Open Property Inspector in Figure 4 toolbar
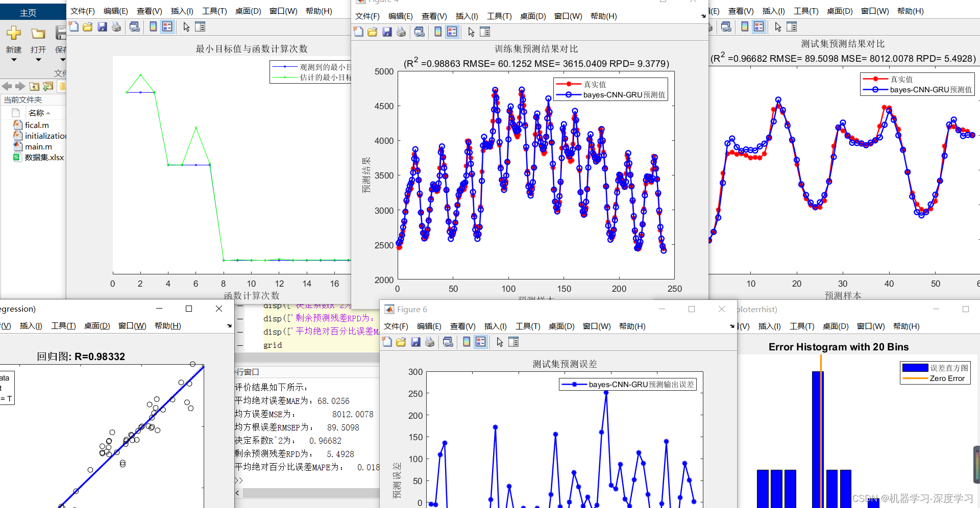 tap(485, 32)
